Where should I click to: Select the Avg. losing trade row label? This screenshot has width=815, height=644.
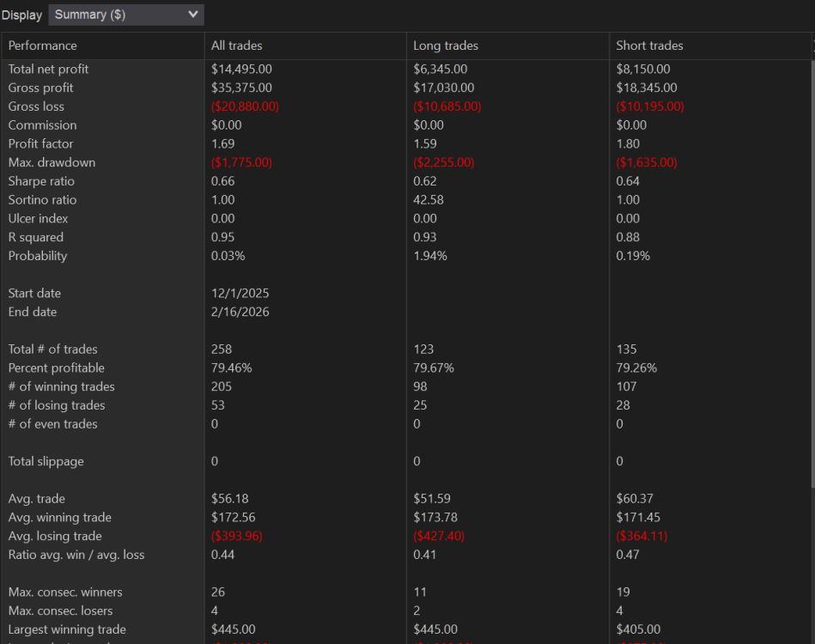click(57, 536)
